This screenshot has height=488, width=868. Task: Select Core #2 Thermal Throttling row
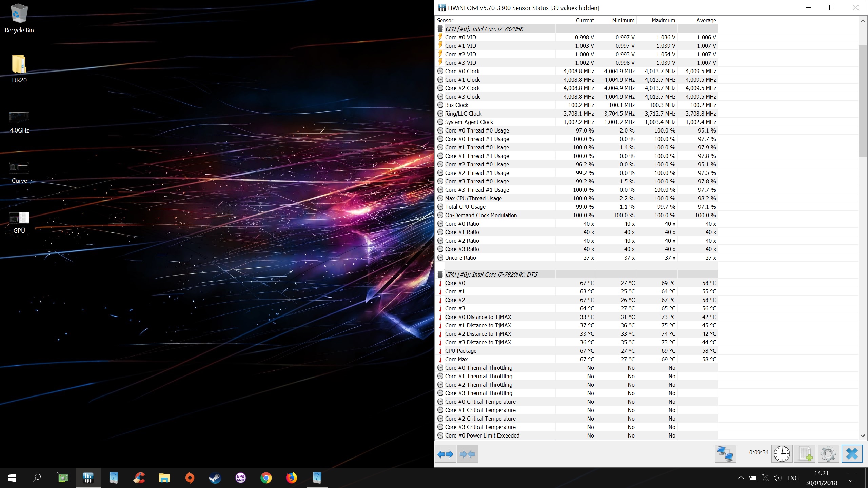[x=576, y=385]
